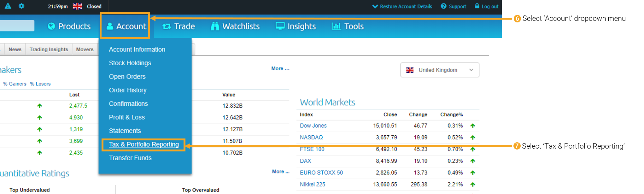Click the Closed market status text
The height and width of the screenshot is (194, 644).
[x=94, y=6]
